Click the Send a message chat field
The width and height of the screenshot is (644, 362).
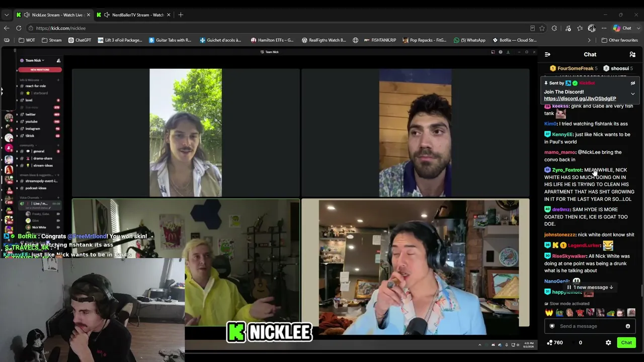(x=590, y=326)
